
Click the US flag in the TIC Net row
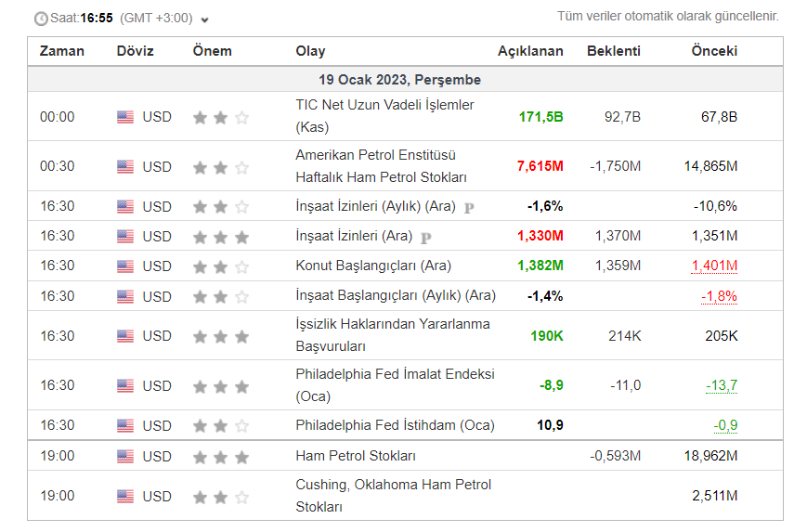click(x=125, y=117)
